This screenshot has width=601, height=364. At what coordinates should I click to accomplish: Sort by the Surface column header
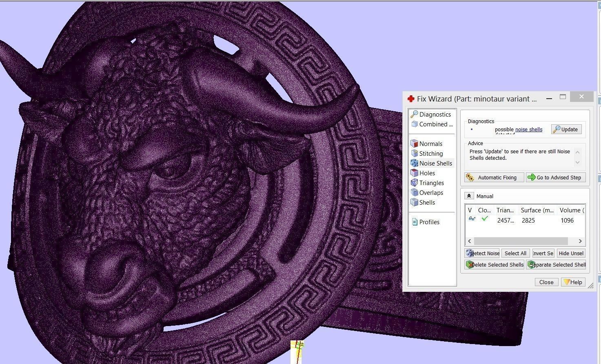[537, 210]
